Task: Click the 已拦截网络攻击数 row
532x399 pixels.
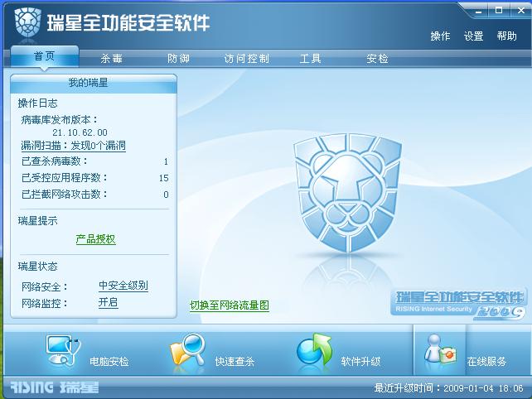Action: click(94, 195)
